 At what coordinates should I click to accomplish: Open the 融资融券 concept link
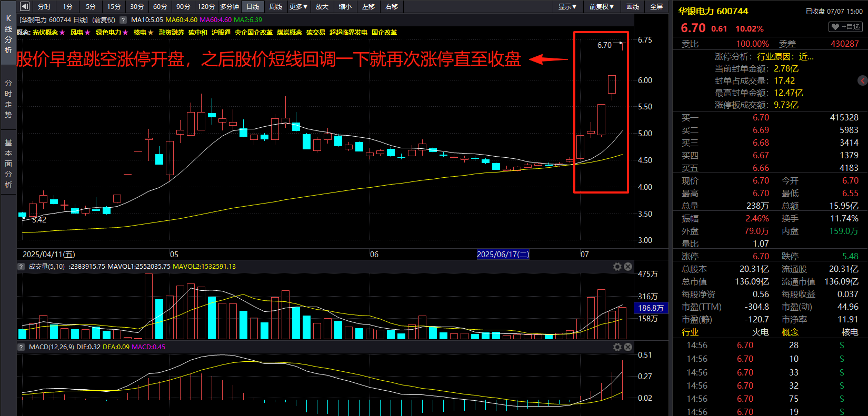point(172,33)
